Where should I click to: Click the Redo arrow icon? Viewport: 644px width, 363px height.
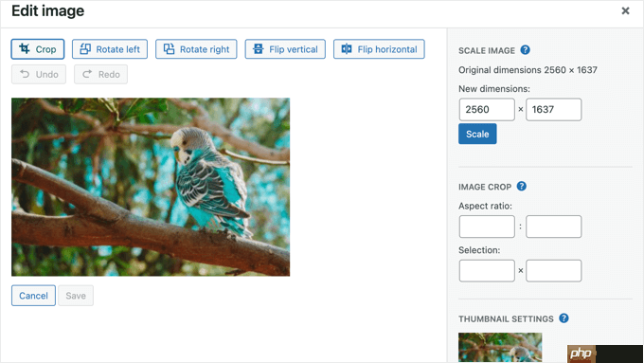tap(87, 74)
